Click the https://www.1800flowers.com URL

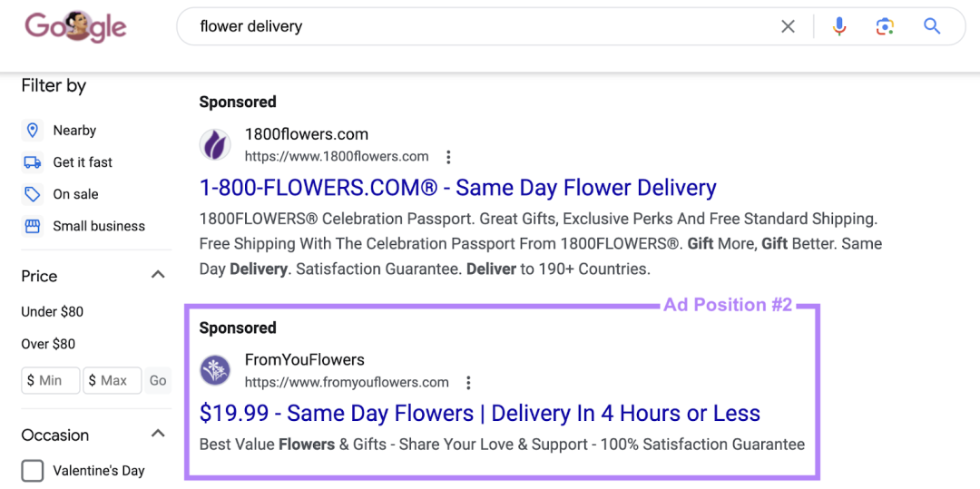coord(337,156)
